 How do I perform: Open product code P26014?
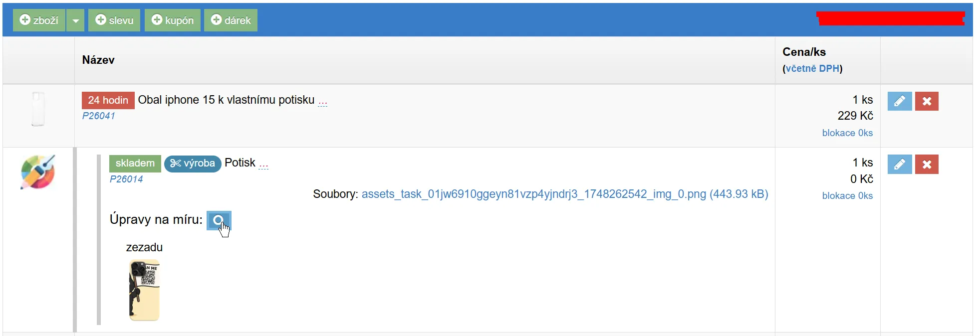(x=126, y=179)
